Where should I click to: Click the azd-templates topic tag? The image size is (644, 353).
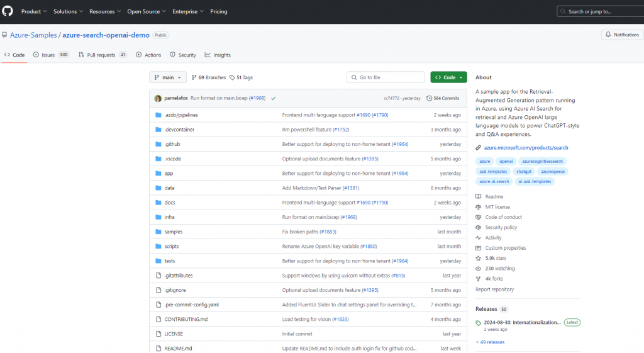(x=493, y=171)
